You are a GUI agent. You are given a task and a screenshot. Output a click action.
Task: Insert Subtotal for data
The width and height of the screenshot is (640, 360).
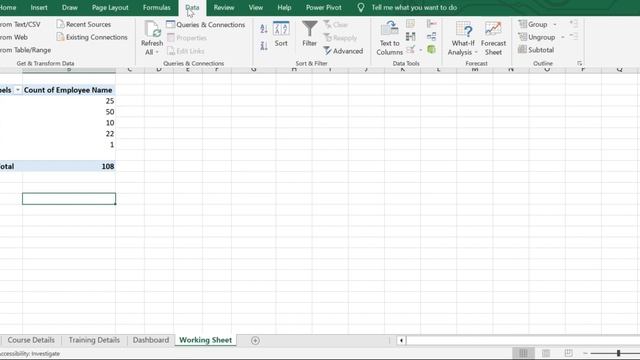point(536,50)
